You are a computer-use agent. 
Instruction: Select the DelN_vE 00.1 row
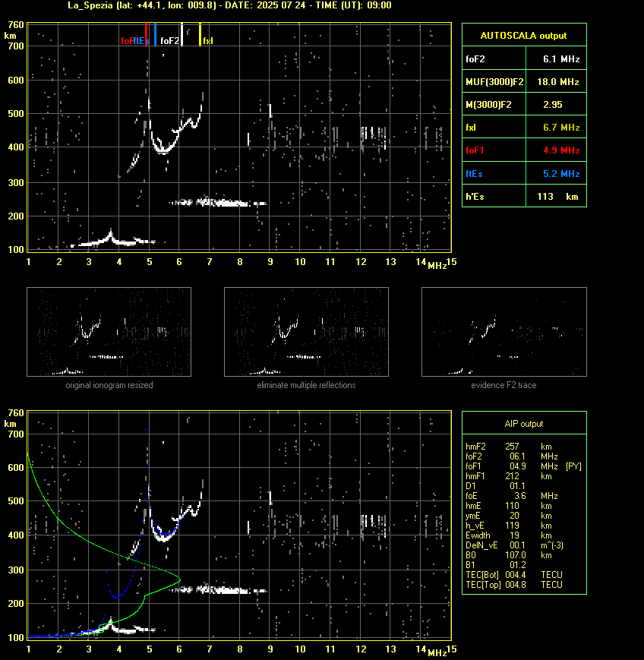click(x=514, y=545)
